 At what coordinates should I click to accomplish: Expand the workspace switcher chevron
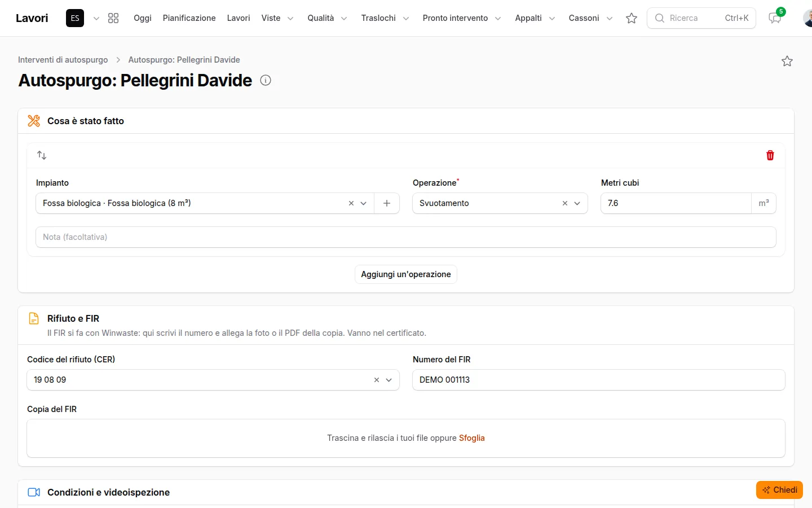pyautogui.click(x=96, y=19)
